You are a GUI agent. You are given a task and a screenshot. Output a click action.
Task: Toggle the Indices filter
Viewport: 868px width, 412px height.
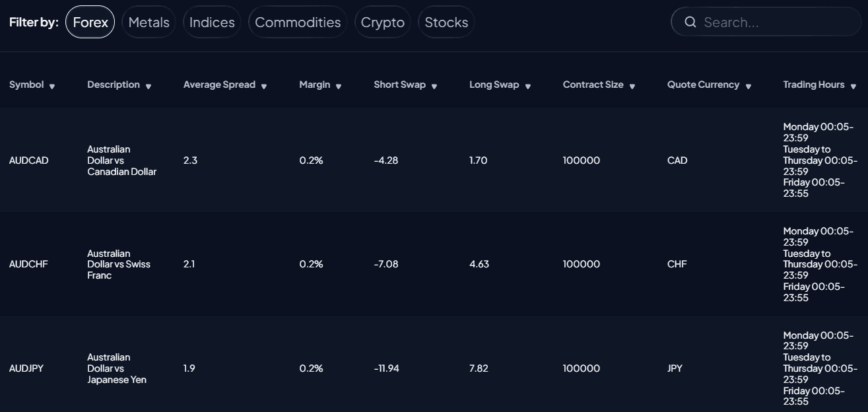pyautogui.click(x=212, y=22)
